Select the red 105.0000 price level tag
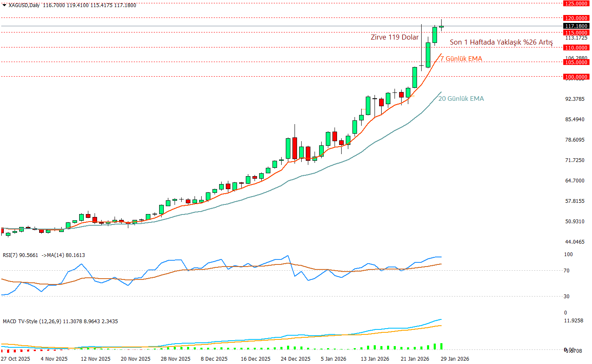The width and height of the screenshot is (592, 364). pyautogui.click(x=576, y=62)
